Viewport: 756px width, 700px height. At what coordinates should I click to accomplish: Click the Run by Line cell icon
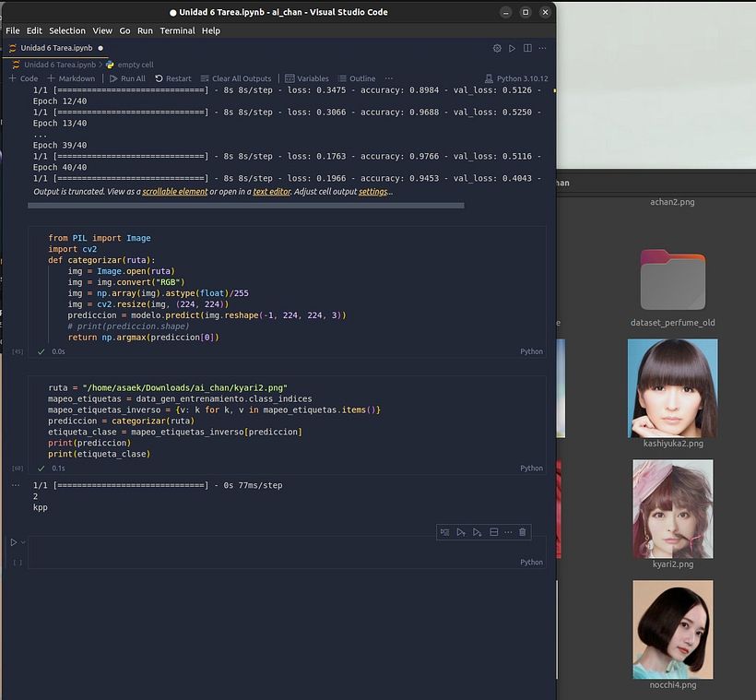[444, 532]
